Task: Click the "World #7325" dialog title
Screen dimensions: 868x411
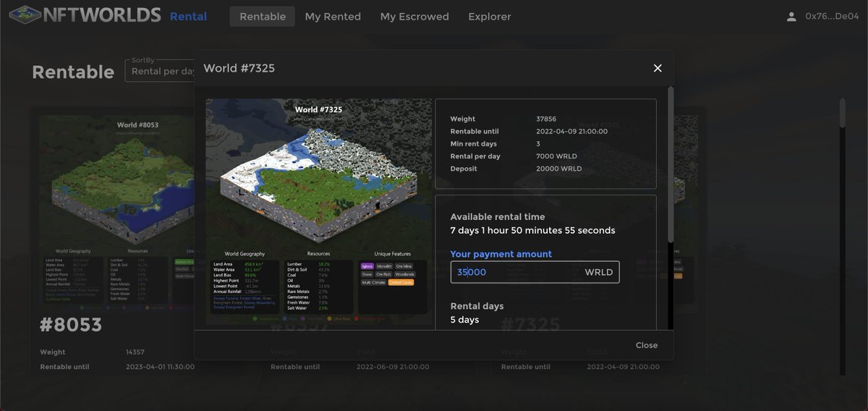Action: point(239,68)
